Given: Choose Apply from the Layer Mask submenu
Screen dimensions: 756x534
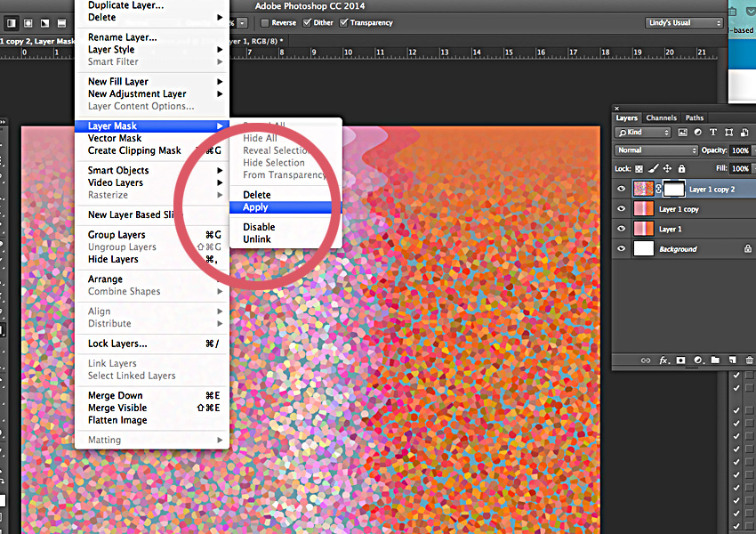Looking at the screenshot, I should tap(258, 206).
